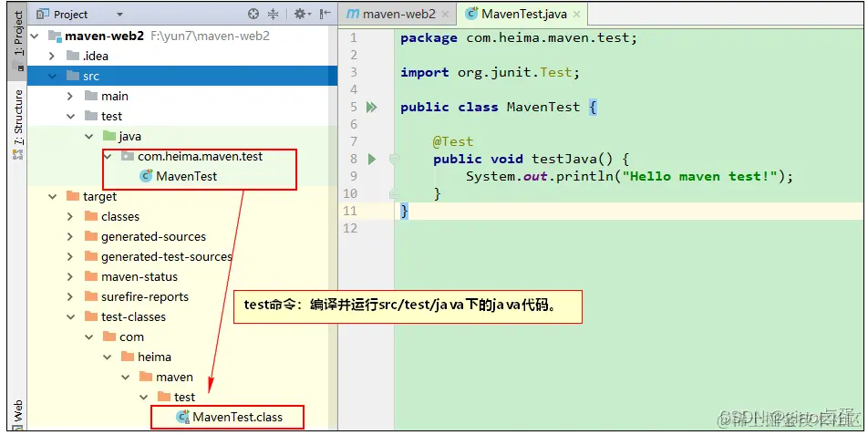Viewport: 868px width, 435px height.
Task: Select the .idea folder
Action: click(95, 56)
